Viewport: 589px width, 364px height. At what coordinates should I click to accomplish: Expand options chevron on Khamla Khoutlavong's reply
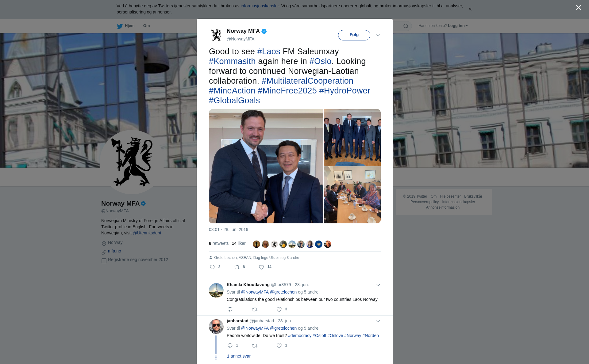point(378,285)
